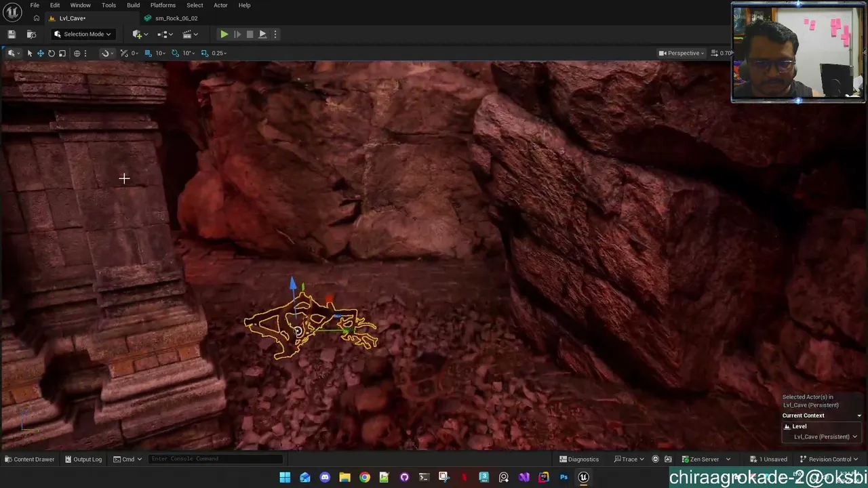Screen dimensions: 868x488
Task: Open the Perspective view mode dropdown
Action: point(682,53)
